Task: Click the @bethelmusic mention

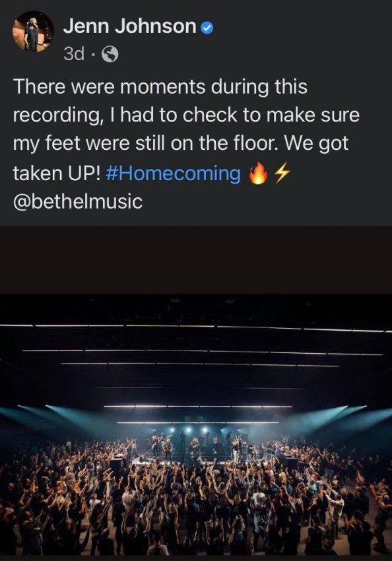Action: 78,201
